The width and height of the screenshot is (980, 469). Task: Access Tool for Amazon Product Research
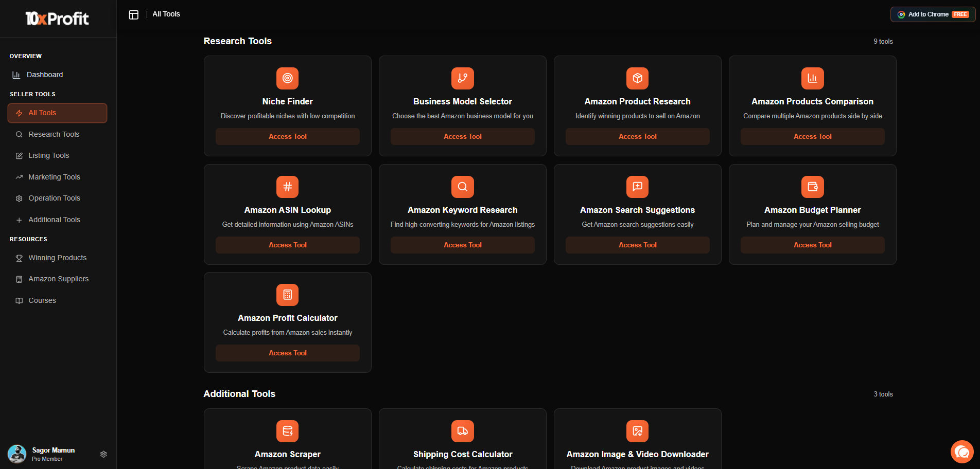[x=638, y=136]
